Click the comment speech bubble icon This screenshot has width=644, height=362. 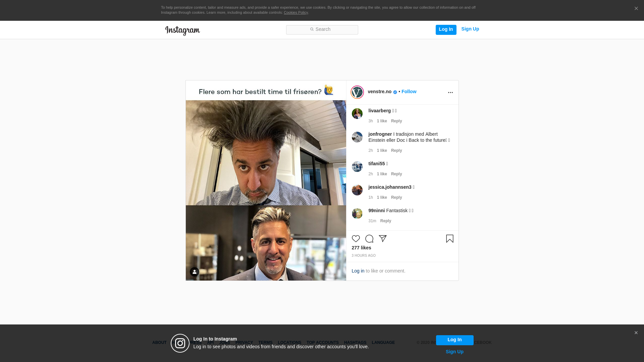369,239
